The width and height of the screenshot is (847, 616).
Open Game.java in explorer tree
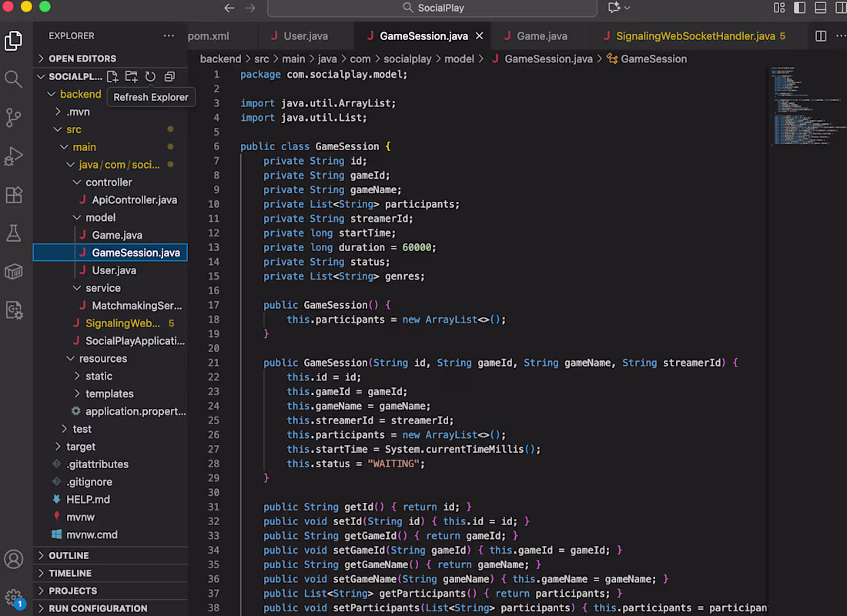tap(117, 235)
